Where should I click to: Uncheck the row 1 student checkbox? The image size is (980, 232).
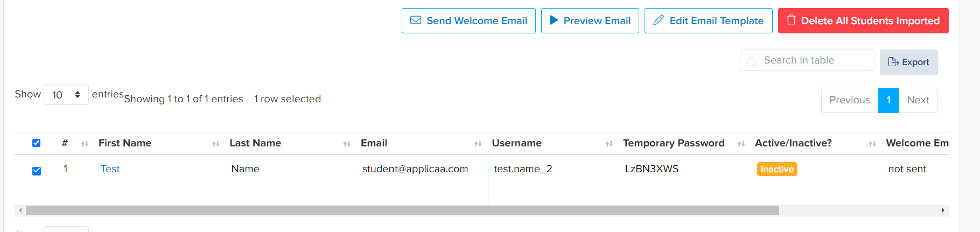point(37,171)
